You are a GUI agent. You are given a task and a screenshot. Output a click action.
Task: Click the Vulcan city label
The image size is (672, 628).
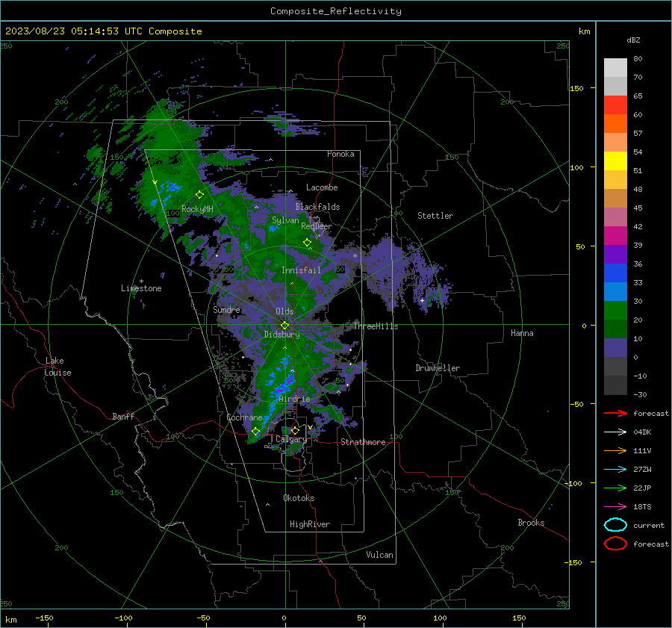[x=379, y=555]
